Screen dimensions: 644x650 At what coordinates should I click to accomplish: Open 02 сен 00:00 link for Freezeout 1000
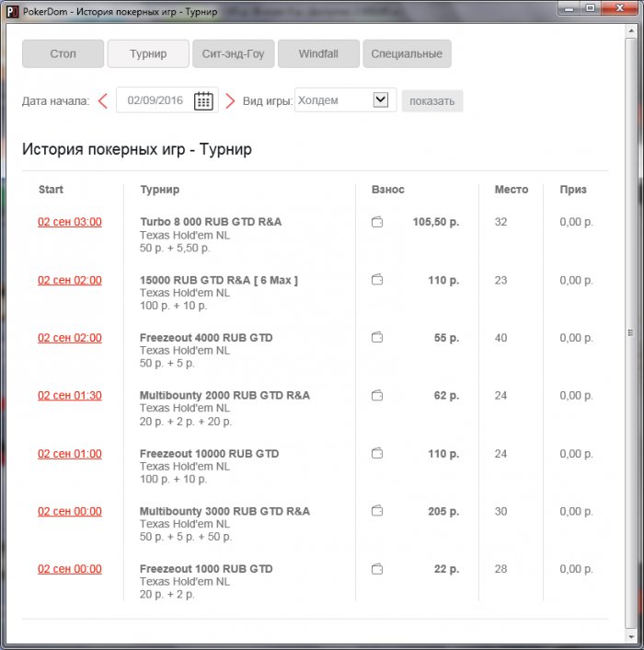[x=70, y=569]
